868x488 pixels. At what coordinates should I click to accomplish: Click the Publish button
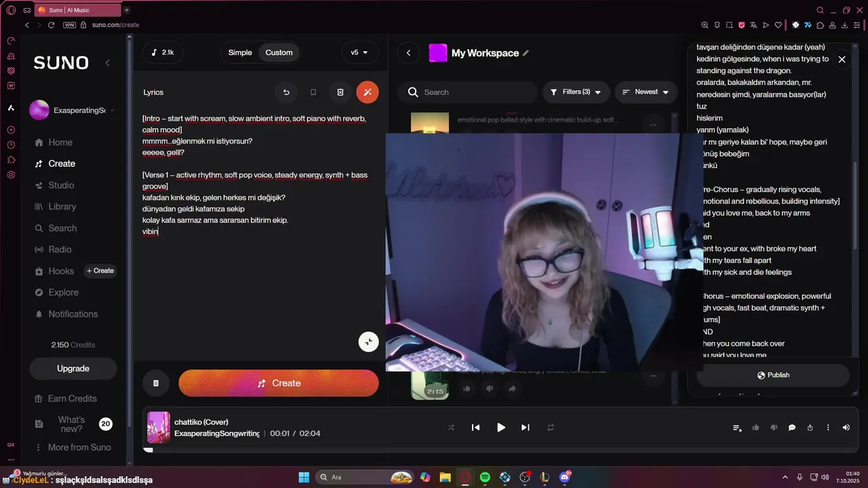tap(773, 375)
